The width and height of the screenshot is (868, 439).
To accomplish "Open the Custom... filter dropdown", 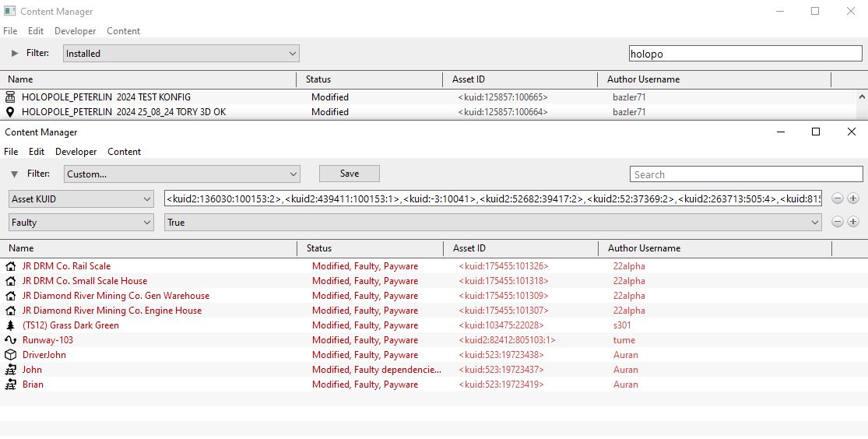I will (181, 174).
